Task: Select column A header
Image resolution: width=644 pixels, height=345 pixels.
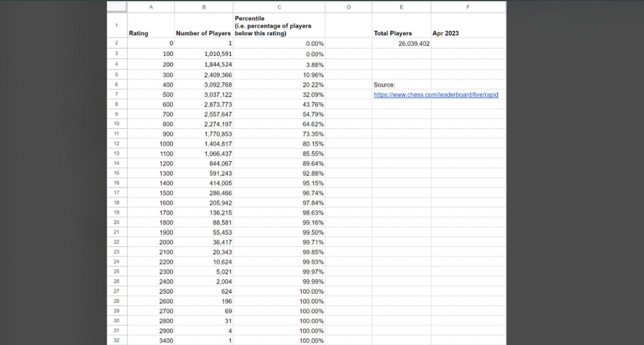Action: pyautogui.click(x=151, y=7)
